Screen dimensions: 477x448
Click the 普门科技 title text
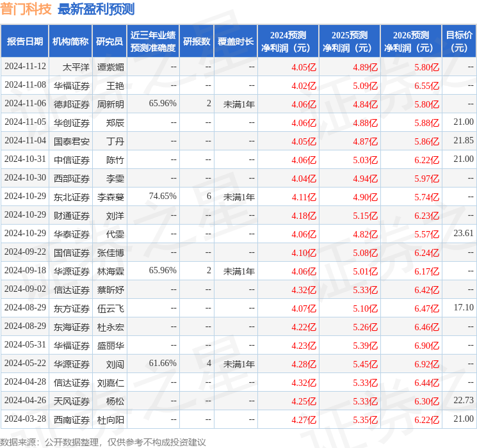[x=26, y=9]
